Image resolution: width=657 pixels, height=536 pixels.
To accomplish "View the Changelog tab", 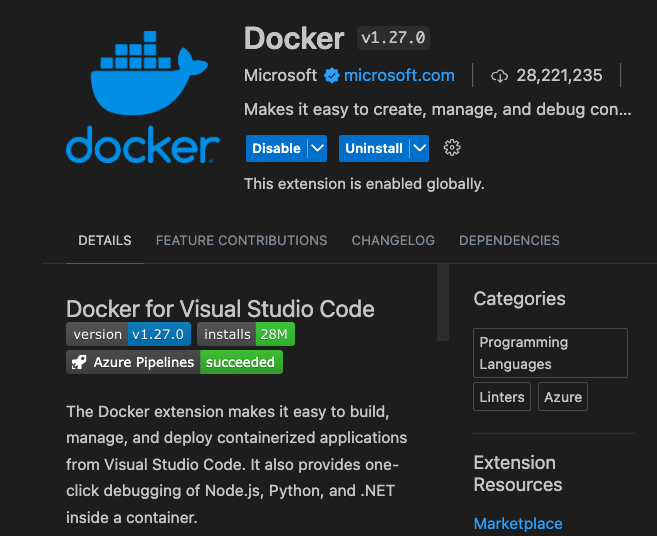I will click(x=393, y=241).
